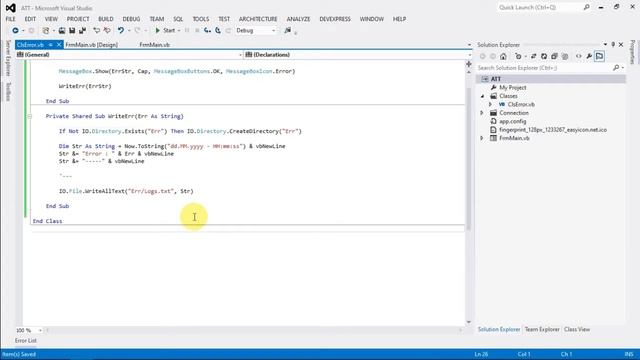Switch to the Team Explorer tab
Image resolution: width=640 pixels, height=360 pixels.
tap(542, 329)
